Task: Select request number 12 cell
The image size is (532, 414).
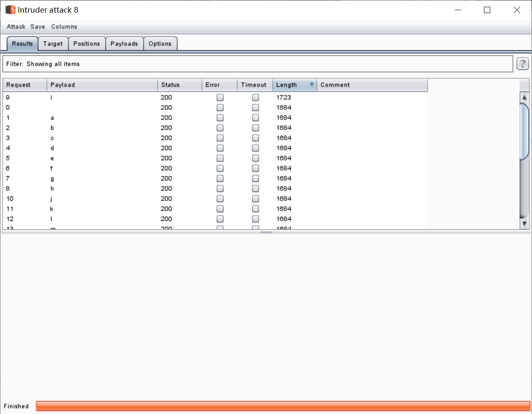Action: point(10,219)
